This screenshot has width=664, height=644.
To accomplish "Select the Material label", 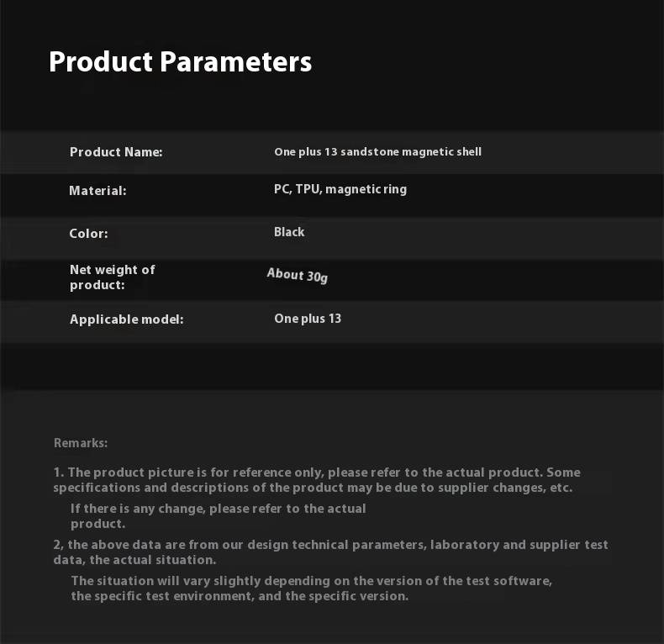I will pyautogui.click(x=97, y=191).
